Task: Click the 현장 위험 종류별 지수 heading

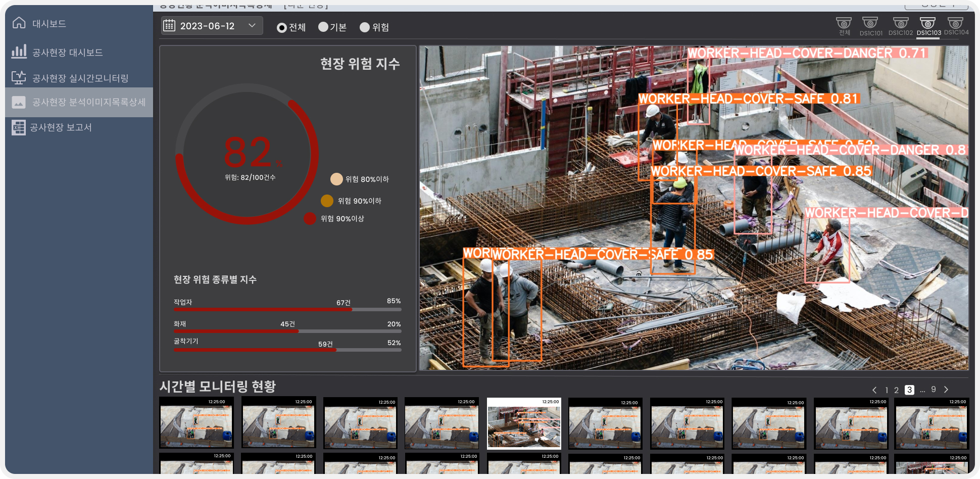Action: [x=215, y=279]
